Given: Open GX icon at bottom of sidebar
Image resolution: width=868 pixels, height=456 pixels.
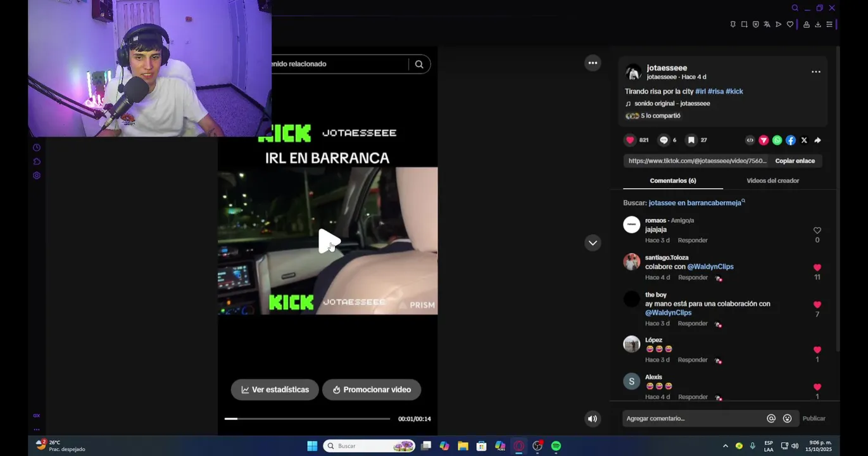Looking at the screenshot, I should [x=37, y=415].
